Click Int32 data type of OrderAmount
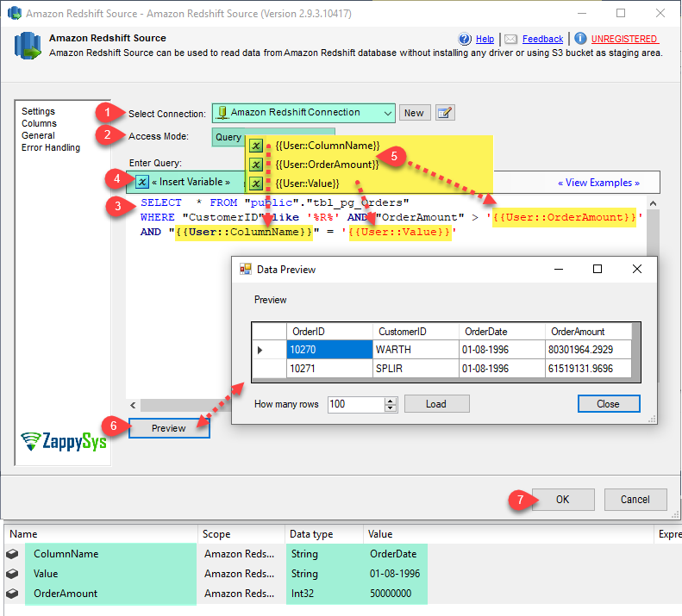 pyautogui.click(x=303, y=594)
